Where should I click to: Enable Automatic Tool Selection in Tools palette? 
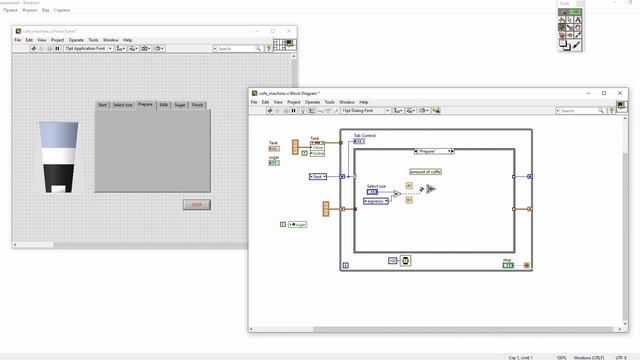tap(571, 12)
